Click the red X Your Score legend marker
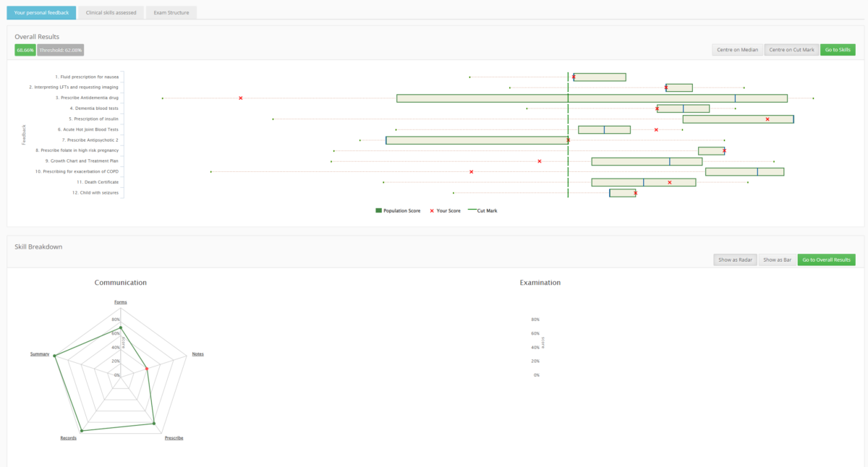The width and height of the screenshot is (868, 467). pos(432,210)
